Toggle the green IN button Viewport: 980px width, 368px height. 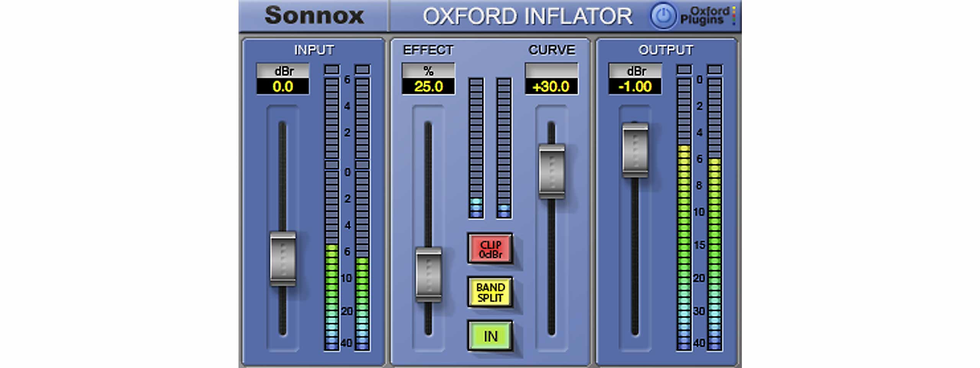[490, 336]
